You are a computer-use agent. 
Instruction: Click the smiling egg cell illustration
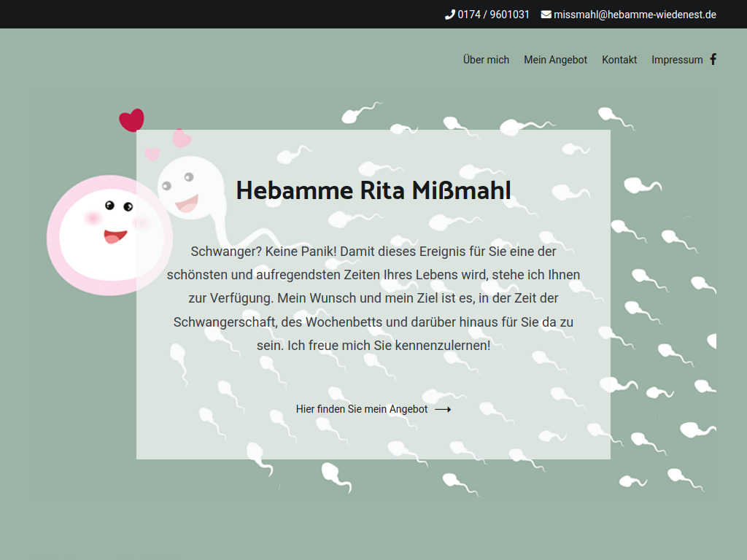tap(108, 235)
